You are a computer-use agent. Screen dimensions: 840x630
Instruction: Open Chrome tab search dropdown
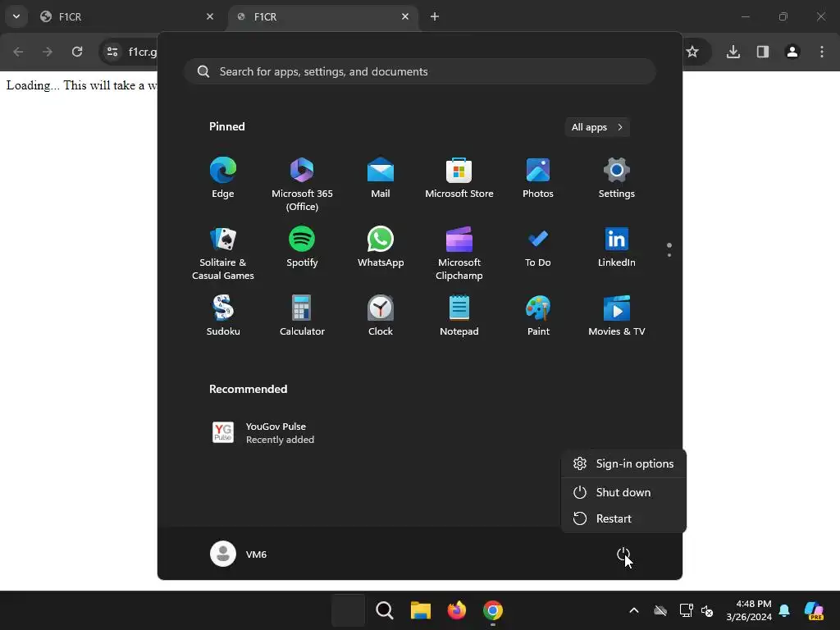16,16
